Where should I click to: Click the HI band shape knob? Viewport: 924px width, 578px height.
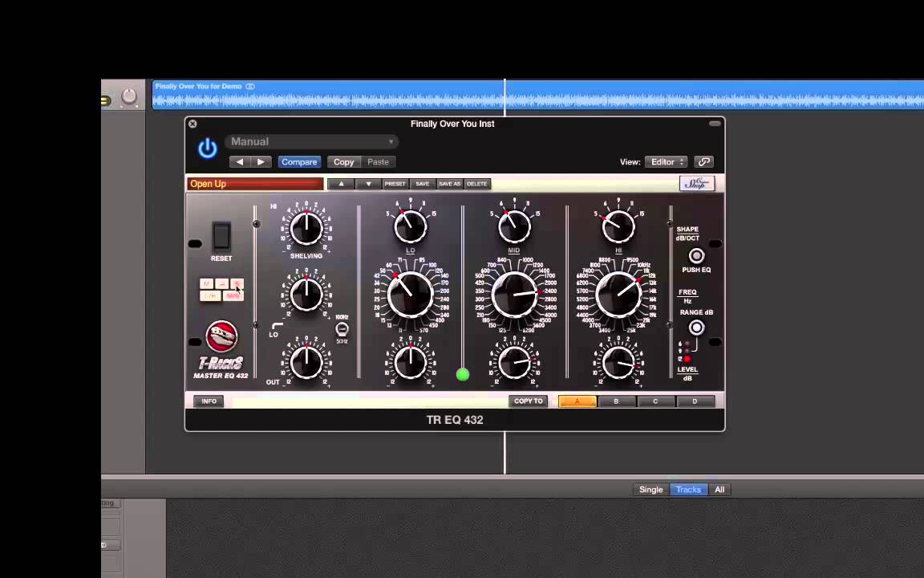click(x=618, y=226)
